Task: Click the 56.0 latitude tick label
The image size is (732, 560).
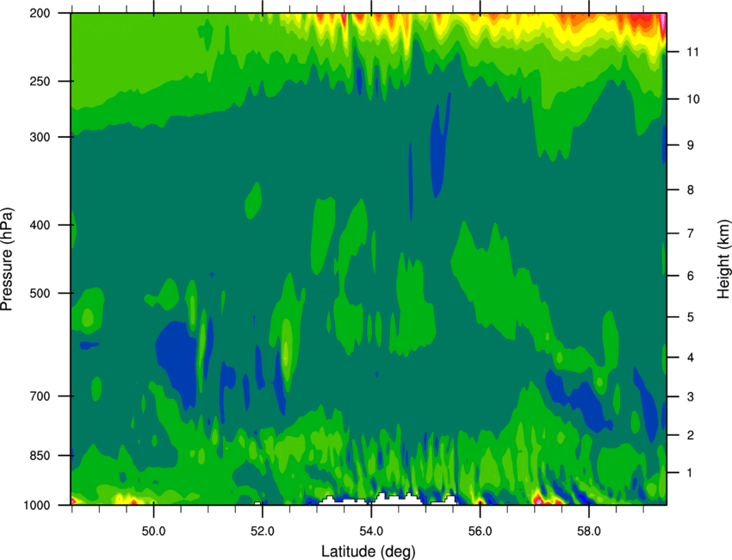Action: (481, 532)
